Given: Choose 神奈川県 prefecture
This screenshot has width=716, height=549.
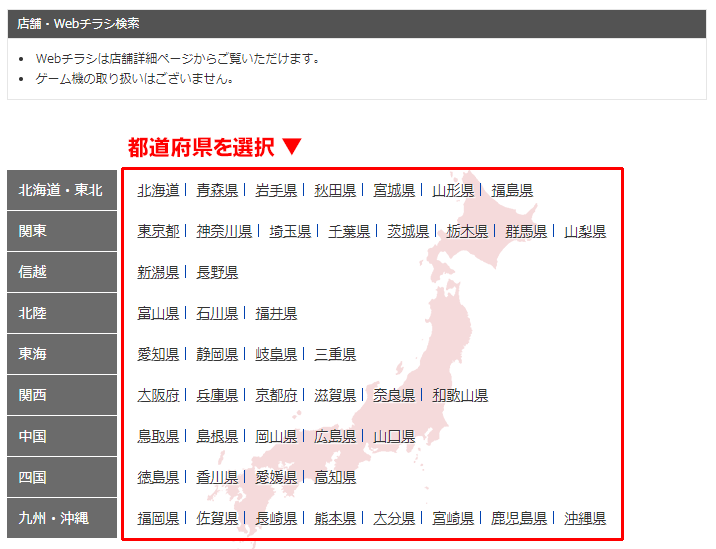Looking at the screenshot, I should pos(224,232).
